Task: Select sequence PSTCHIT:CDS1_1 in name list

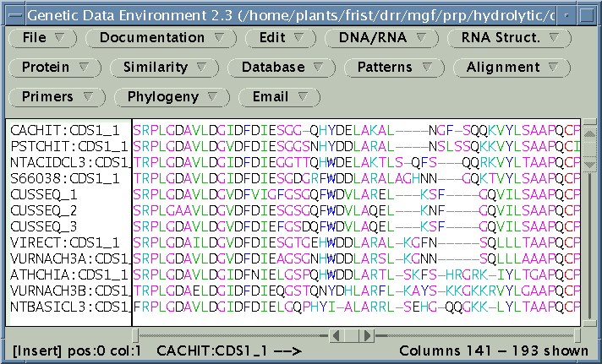Action: pos(69,146)
